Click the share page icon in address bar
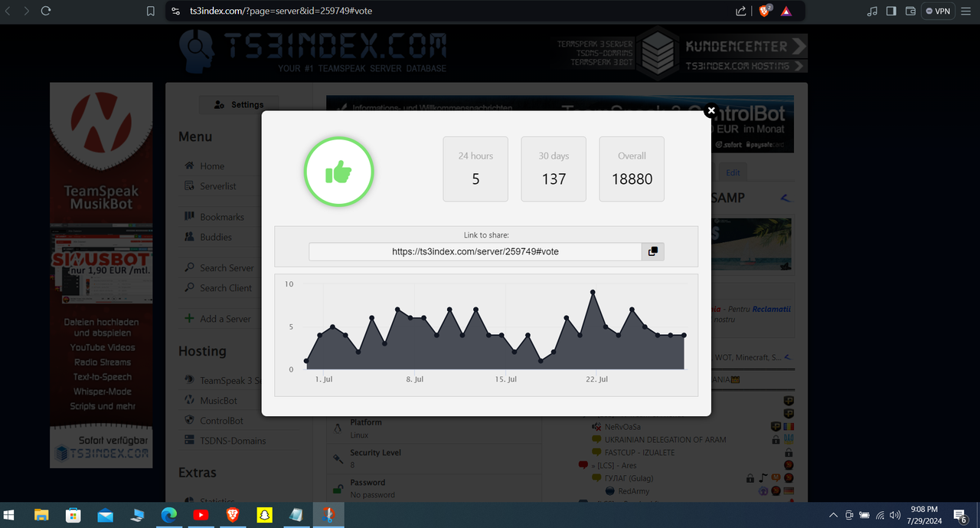980x528 pixels. point(740,11)
